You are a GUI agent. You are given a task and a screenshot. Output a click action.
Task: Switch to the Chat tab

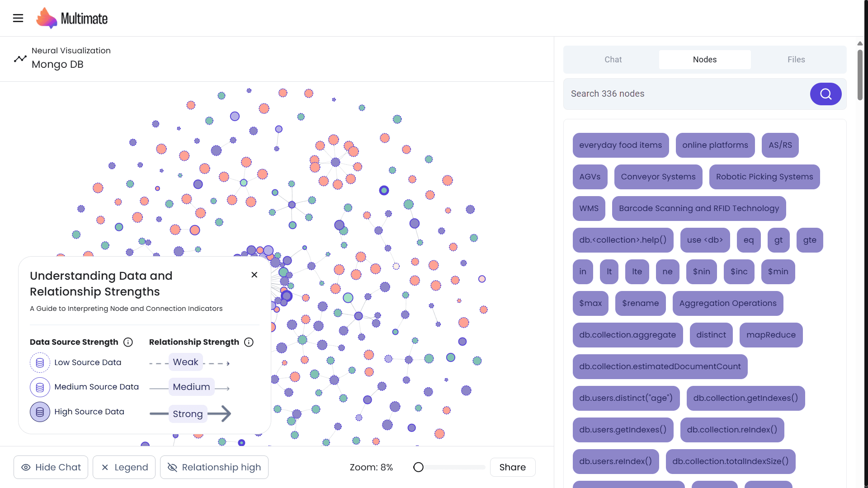coord(613,60)
